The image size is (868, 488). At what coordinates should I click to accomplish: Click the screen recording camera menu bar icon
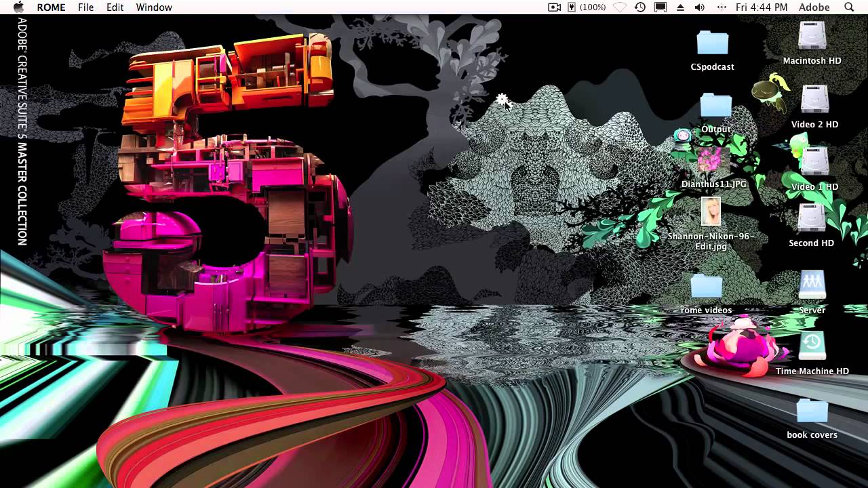(x=555, y=7)
